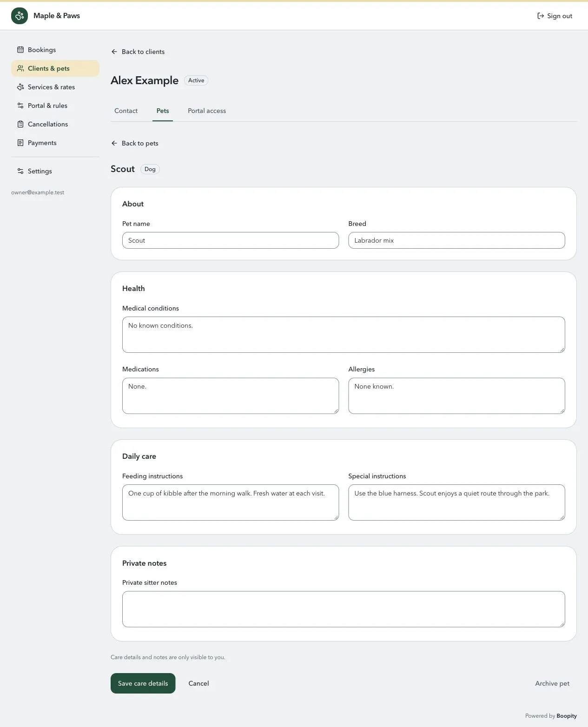This screenshot has width=588, height=727.
Task: Click the Private notes section heading
Action: pyautogui.click(x=144, y=563)
